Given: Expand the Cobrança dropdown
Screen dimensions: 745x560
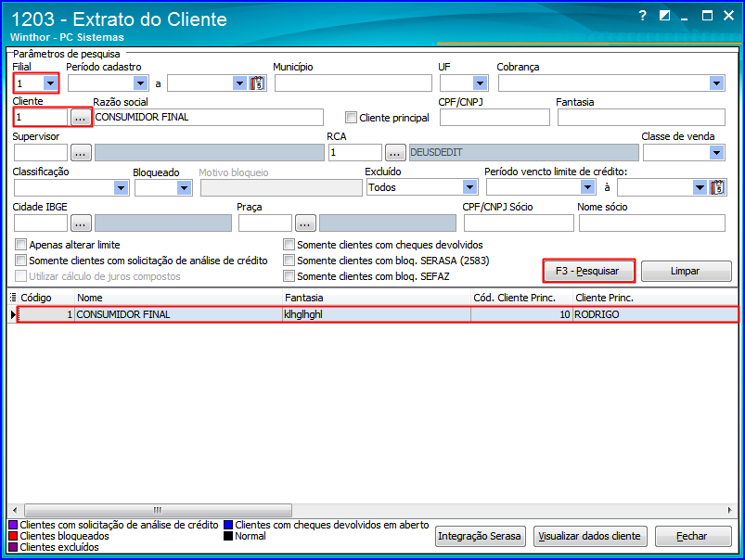Looking at the screenshot, I should (717, 83).
